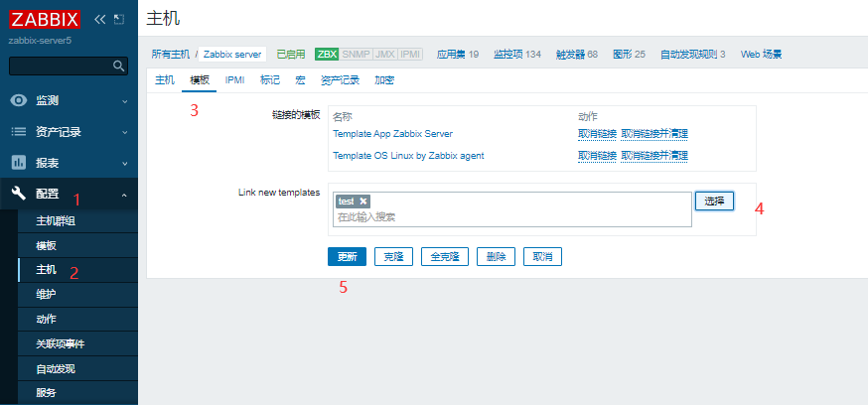Switch to the IPMI tab

[x=234, y=80]
